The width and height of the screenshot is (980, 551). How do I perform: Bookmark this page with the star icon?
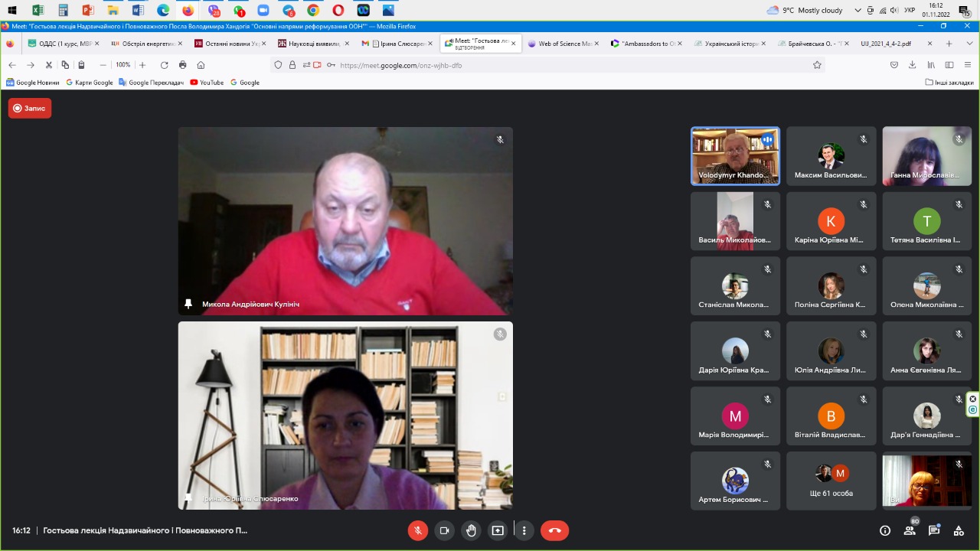pyautogui.click(x=817, y=65)
